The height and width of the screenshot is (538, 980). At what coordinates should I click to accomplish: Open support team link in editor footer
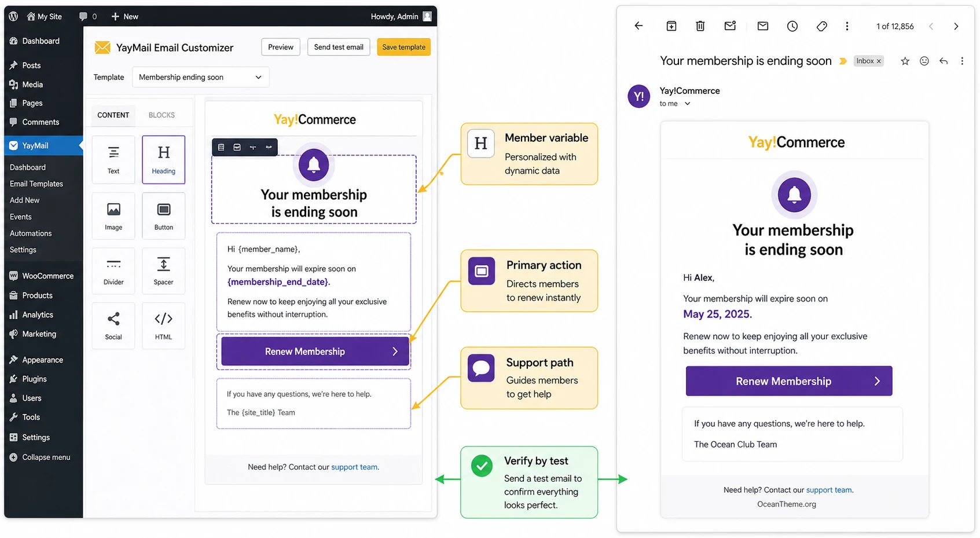354,467
